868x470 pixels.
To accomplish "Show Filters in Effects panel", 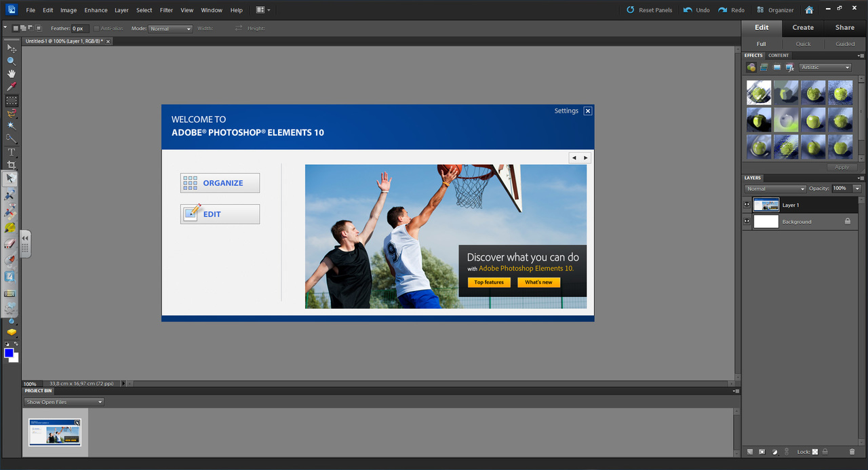I will [x=751, y=67].
